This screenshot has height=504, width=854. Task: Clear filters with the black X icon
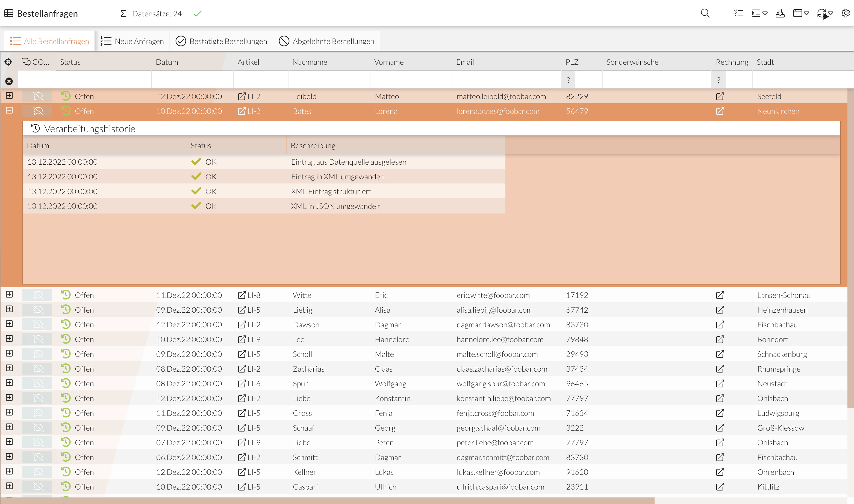coord(9,81)
